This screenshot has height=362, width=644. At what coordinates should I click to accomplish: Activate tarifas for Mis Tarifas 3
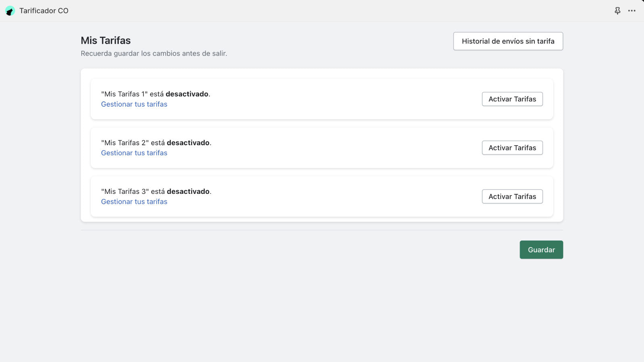[512, 196]
